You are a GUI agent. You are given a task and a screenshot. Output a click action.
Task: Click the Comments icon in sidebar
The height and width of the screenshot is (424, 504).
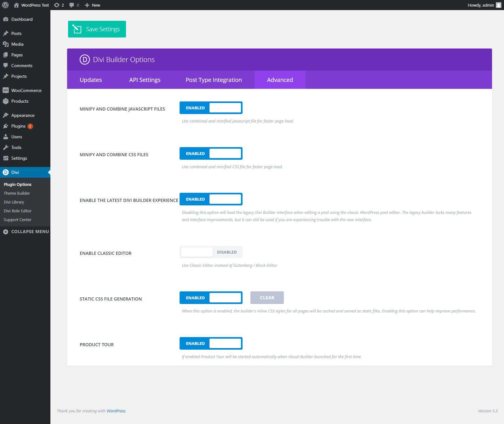6,66
